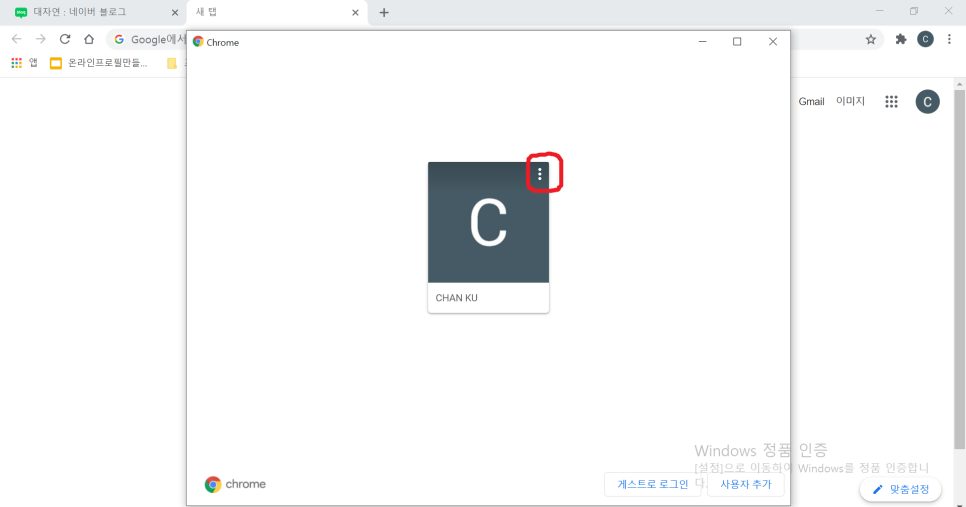Minimize the Chrome profile manager window
This screenshot has height=507, width=966.
click(702, 41)
